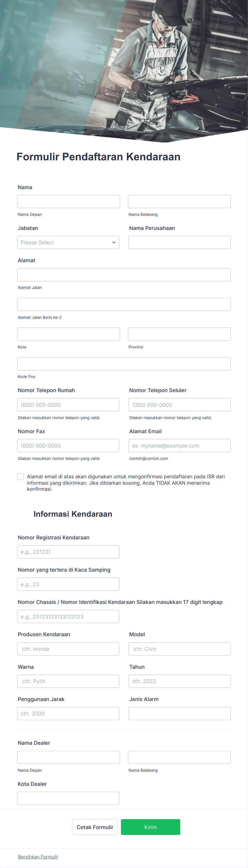Image resolution: width=248 pixels, height=868 pixels.
Task: Open the Jabatan dropdown
Action: 68,242
